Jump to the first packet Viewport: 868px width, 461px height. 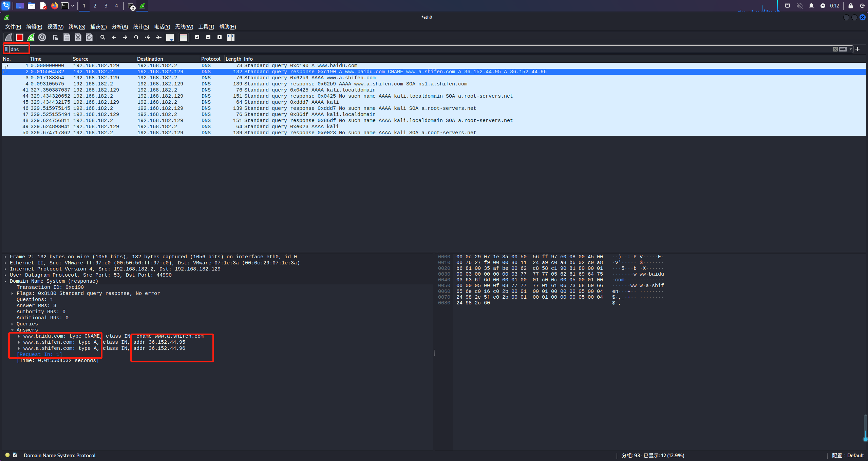coord(148,37)
